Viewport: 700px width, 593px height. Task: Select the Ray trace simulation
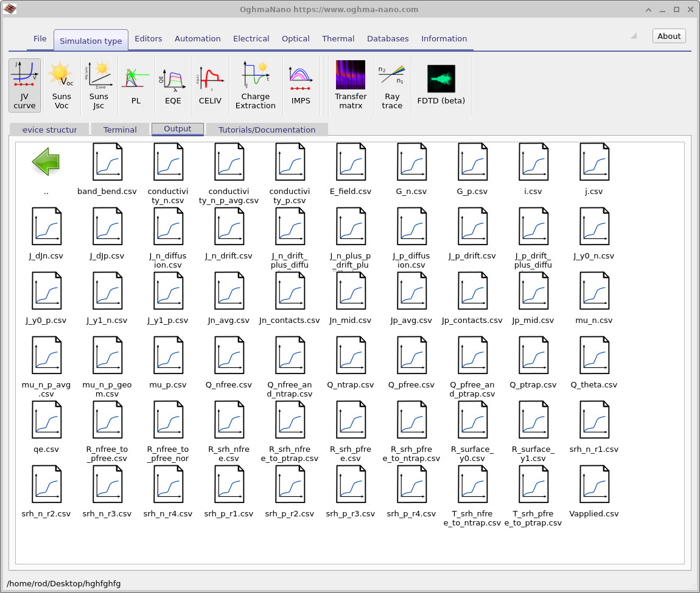[x=392, y=85]
